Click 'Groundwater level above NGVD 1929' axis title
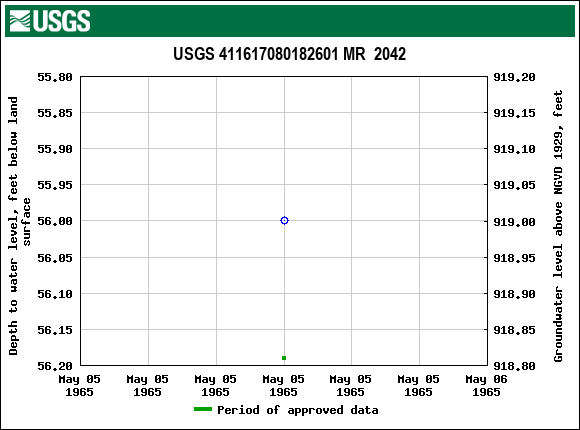580x430 pixels. click(558, 226)
